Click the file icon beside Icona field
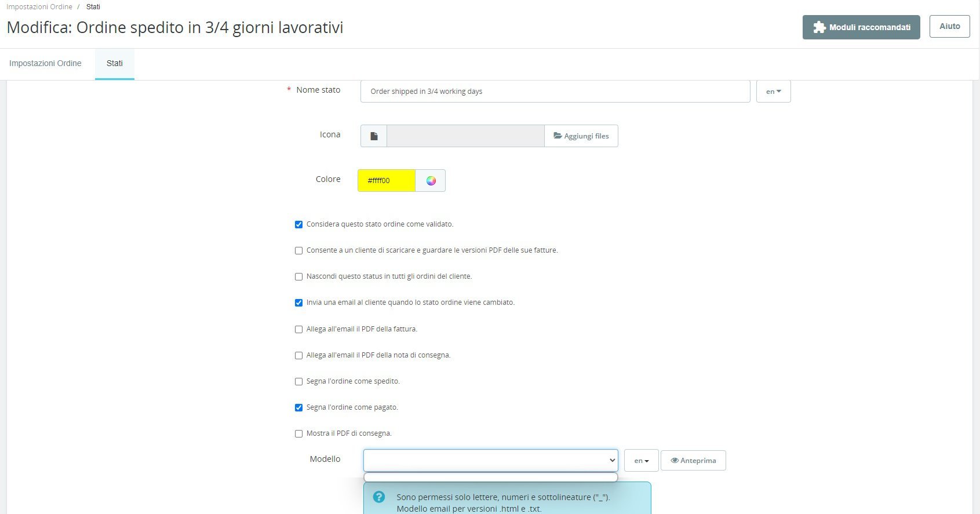Screen dimensions: 980x514 pos(374,136)
